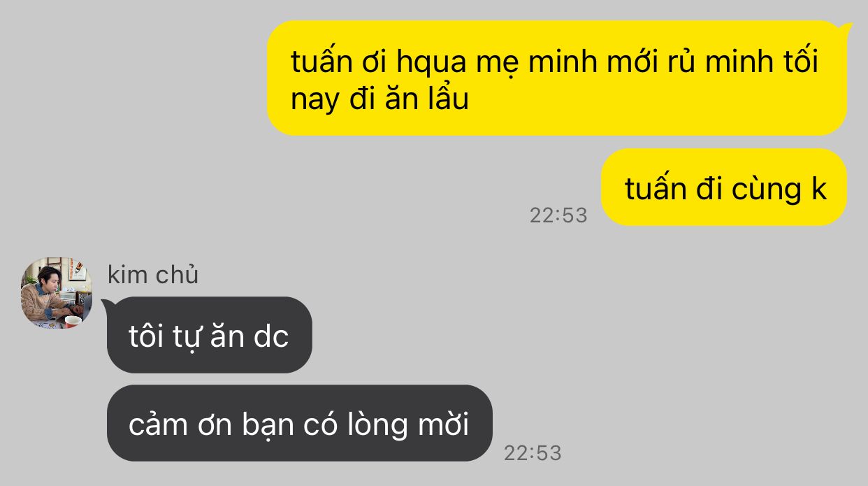
Task: Click the word 'tôi' in the dark bubble
Action: [147, 336]
